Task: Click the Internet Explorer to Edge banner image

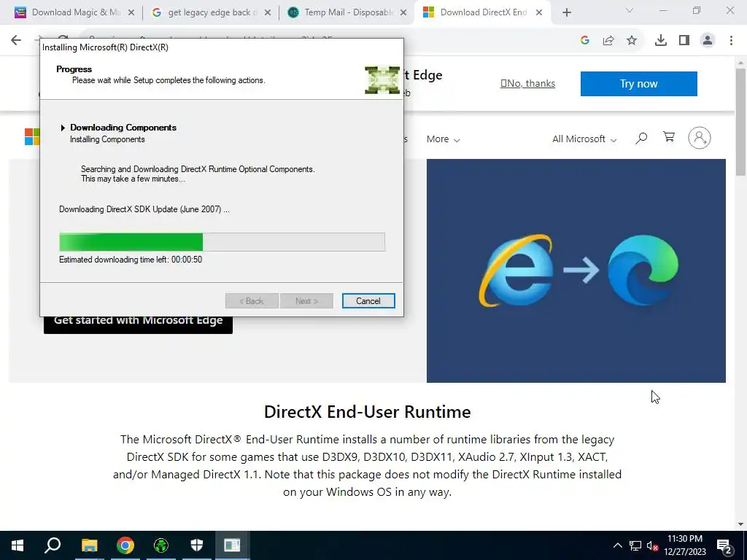Action: (576, 271)
